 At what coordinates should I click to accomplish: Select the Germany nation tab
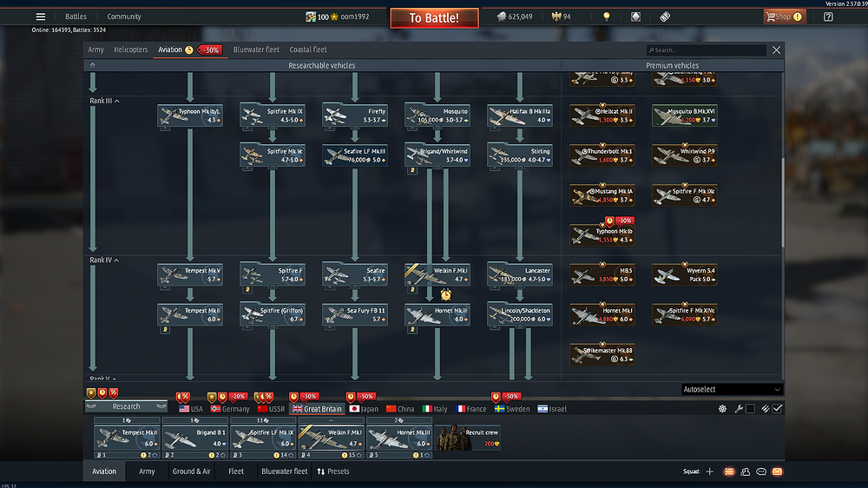[230, 409]
